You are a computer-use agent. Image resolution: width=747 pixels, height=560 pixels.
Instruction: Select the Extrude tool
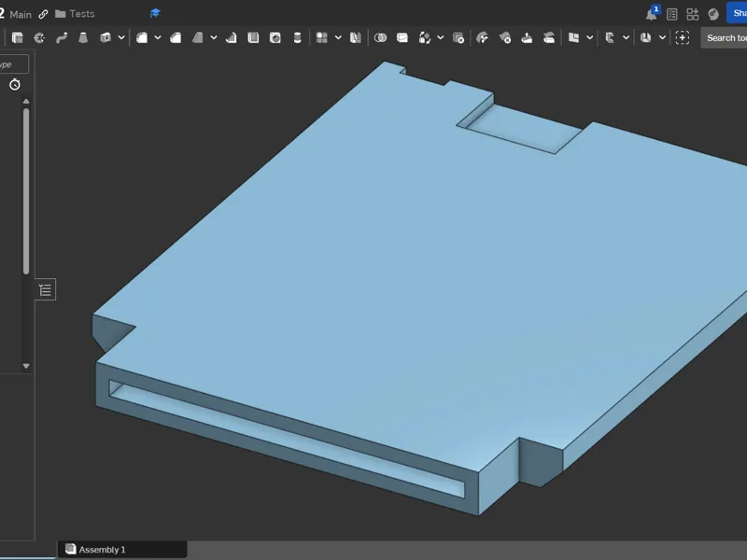[x=18, y=37]
